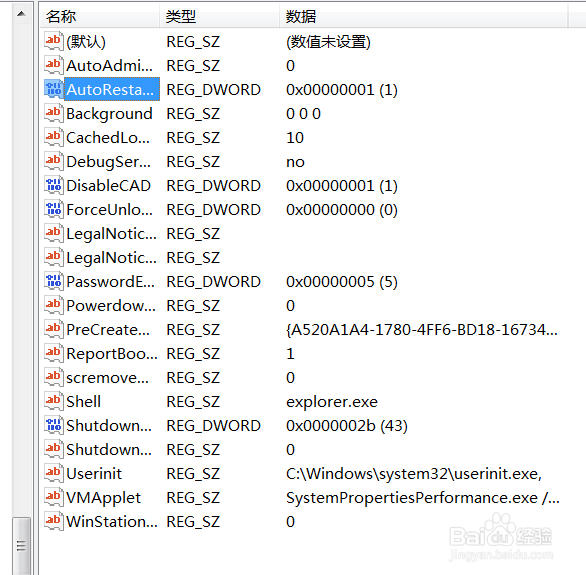Click 0x00000001 (1) in the AutoResta... row
The width and height of the screenshot is (586, 575).
click(x=342, y=90)
